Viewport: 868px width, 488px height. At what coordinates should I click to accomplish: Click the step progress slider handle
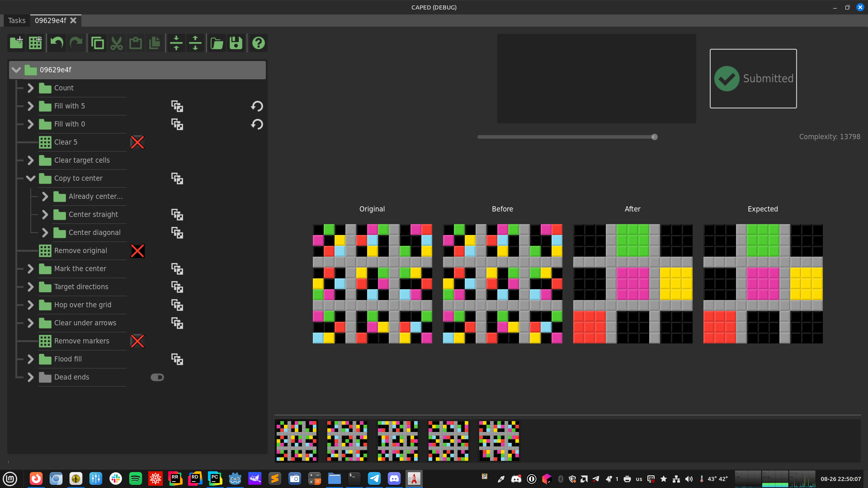click(x=654, y=137)
